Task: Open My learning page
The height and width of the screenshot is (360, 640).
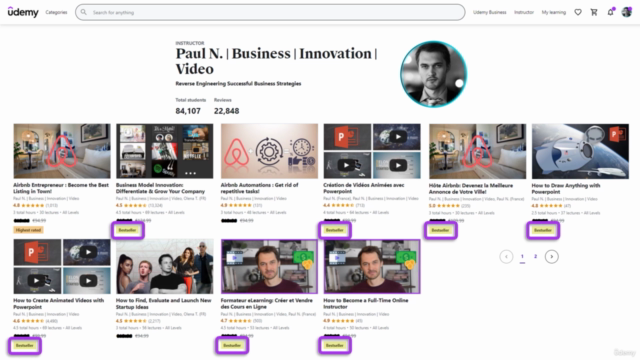Action: [x=553, y=12]
